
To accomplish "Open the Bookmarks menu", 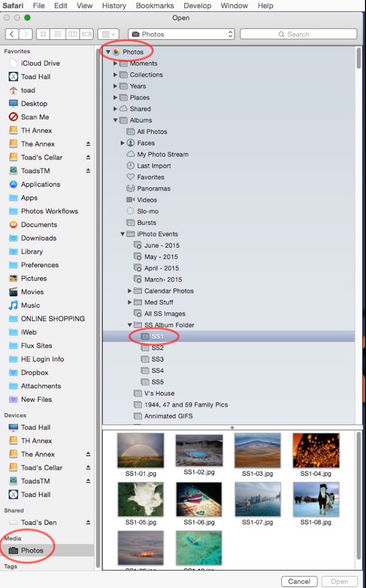I will 154,5.
